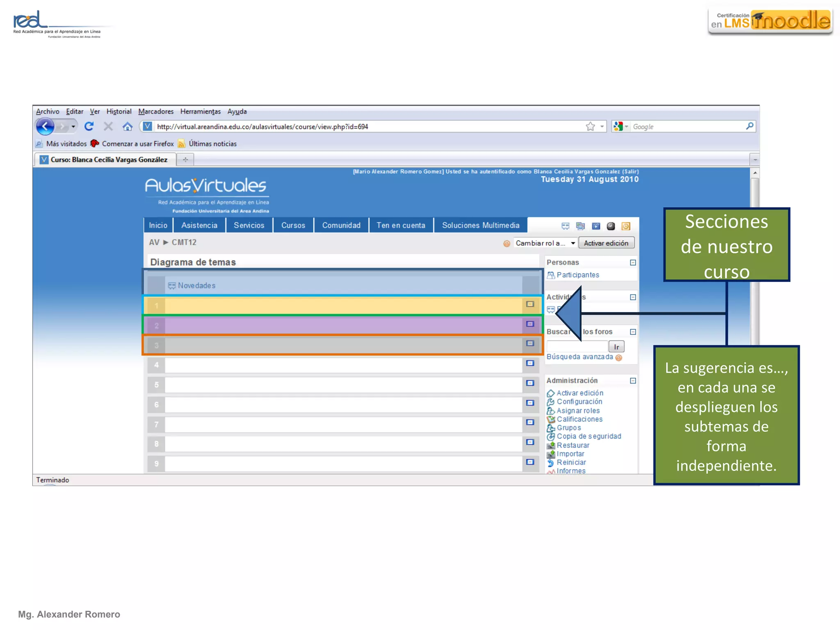This screenshot has width=840, height=630.
Task: Toggle the show-only-topic 9 box icon
Action: tap(530, 462)
